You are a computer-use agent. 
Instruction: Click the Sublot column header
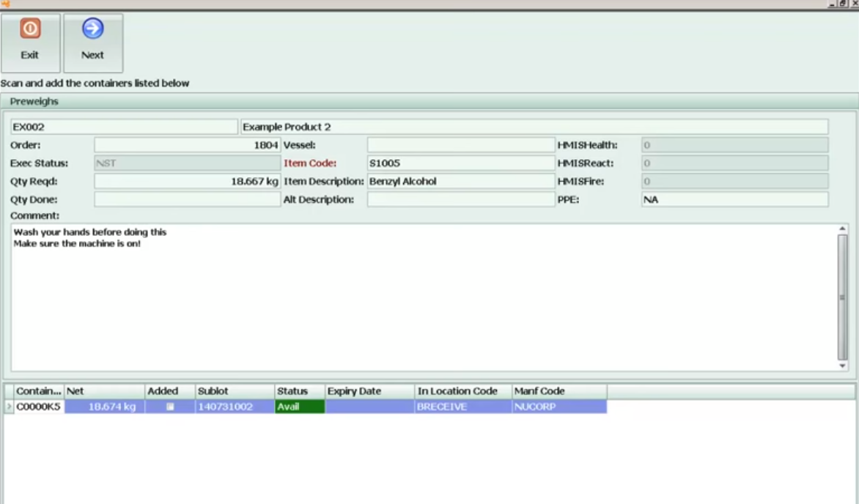point(235,391)
